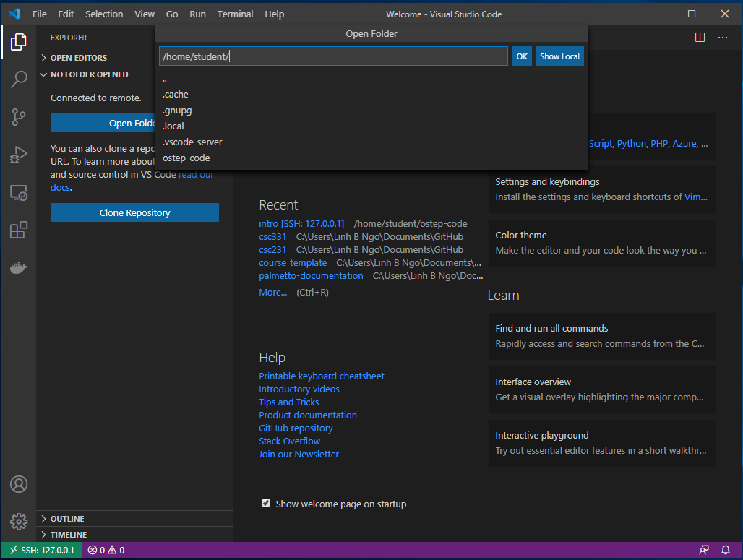Screen dimensions: 743x560
Task: Open Stack Overflow link
Action: [x=289, y=441]
